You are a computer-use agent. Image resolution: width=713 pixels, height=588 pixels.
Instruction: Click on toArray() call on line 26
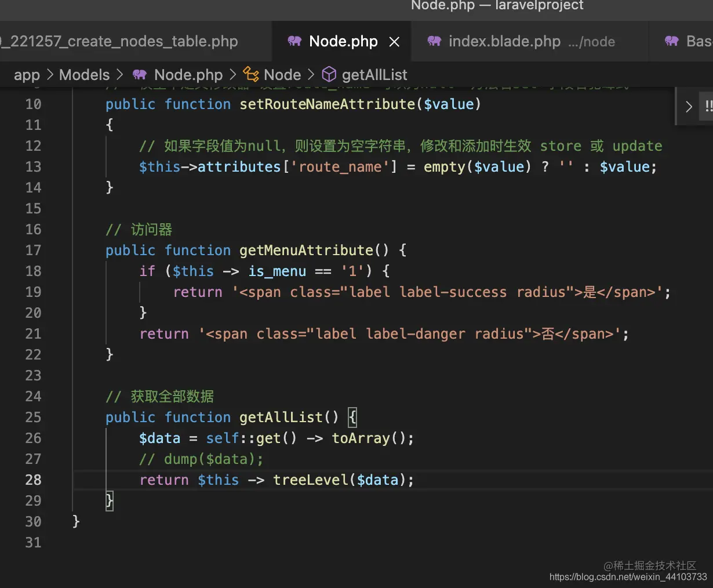pos(369,438)
